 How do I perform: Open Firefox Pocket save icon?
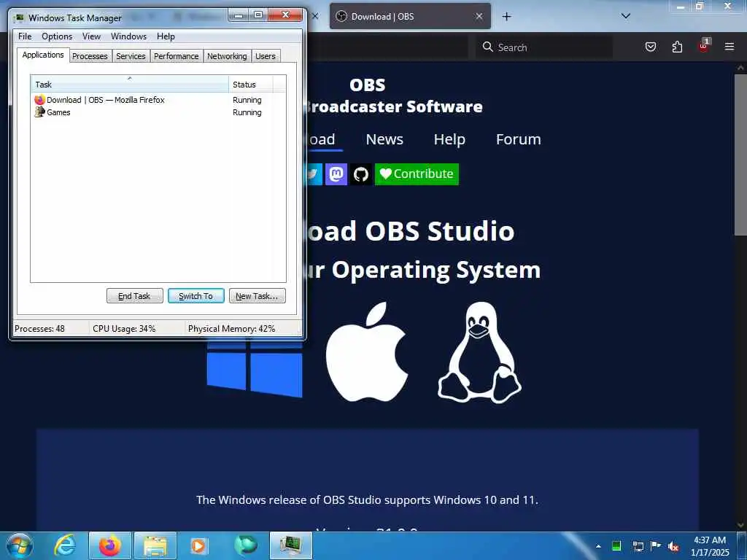coord(650,47)
